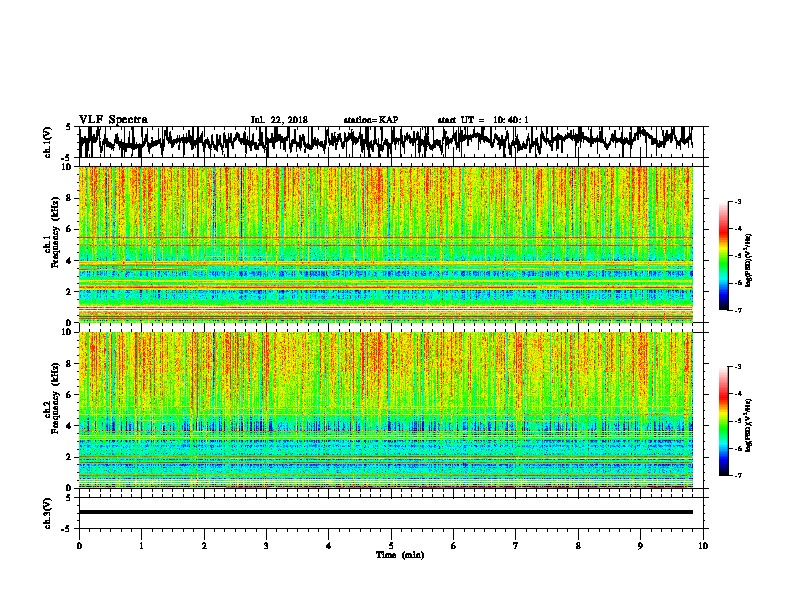Click the ch.2 colorbar log(PSD) unit label

click(x=749, y=426)
